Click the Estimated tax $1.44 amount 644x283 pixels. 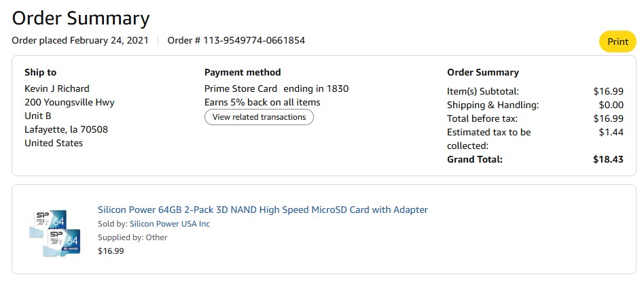(611, 132)
